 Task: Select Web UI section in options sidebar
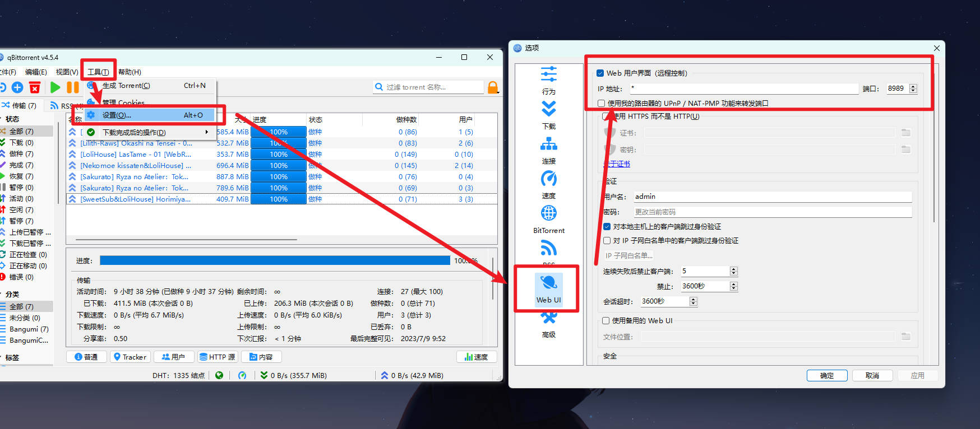coord(549,289)
